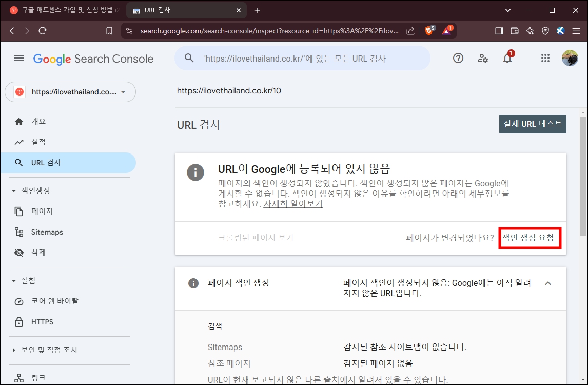Open site settings icon in address bar
The height and width of the screenshot is (385, 588).
(129, 31)
